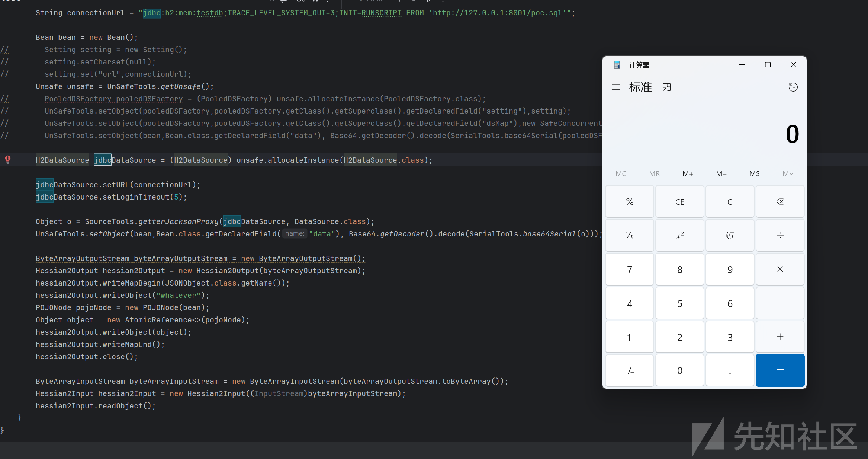Click the getterJacksonProxy method call
The width and height of the screenshot is (868, 459).
(x=178, y=221)
